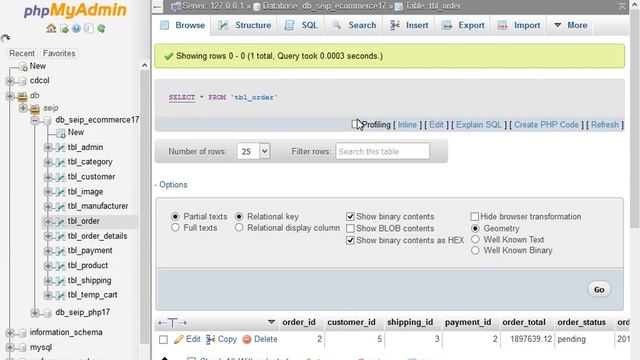Click the pencil Edit icon for order row
Image resolution: width=640 pixels, height=360 pixels.
click(178, 339)
